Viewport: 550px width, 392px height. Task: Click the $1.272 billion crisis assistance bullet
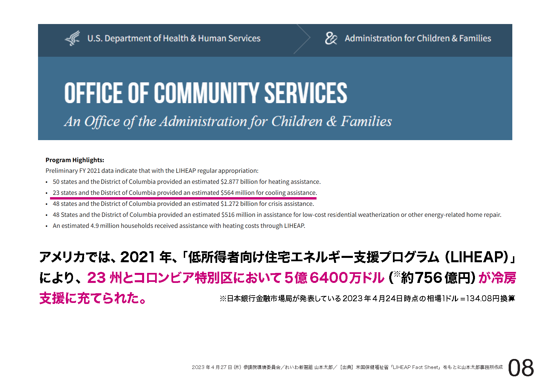pyautogui.click(x=183, y=204)
